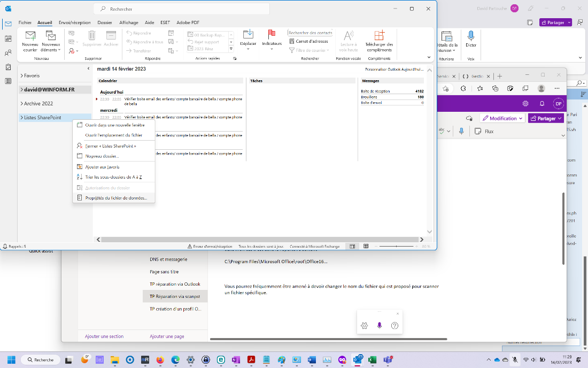Click Personnaliser Outlook Aujourd'hui link
Viewport: 588px width, 368px height.
pos(394,70)
